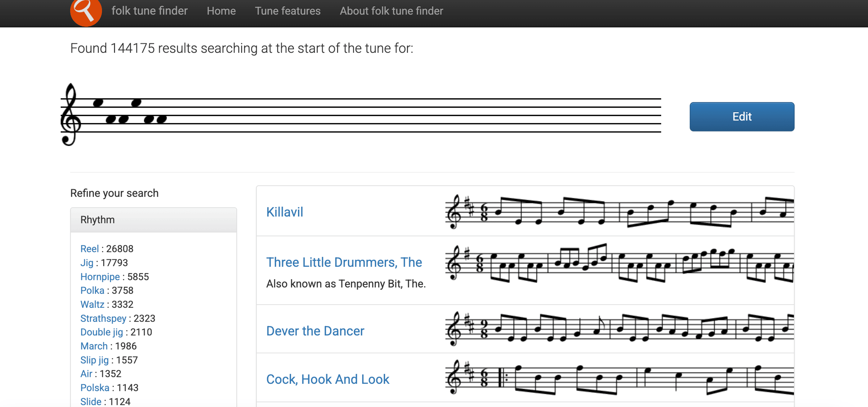Image resolution: width=868 pixels, height=407 pixels.
Task: Filter results by Slide rhythm
Action: coord(91,402)
